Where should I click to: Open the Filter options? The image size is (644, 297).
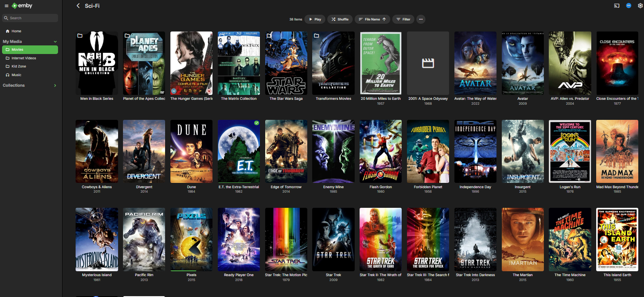[403, 19]
